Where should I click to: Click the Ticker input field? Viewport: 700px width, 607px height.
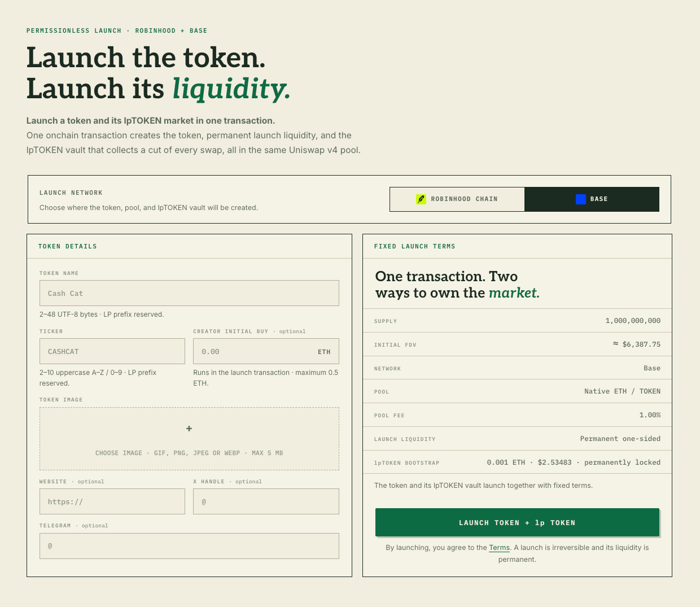(x=112, y=351)
